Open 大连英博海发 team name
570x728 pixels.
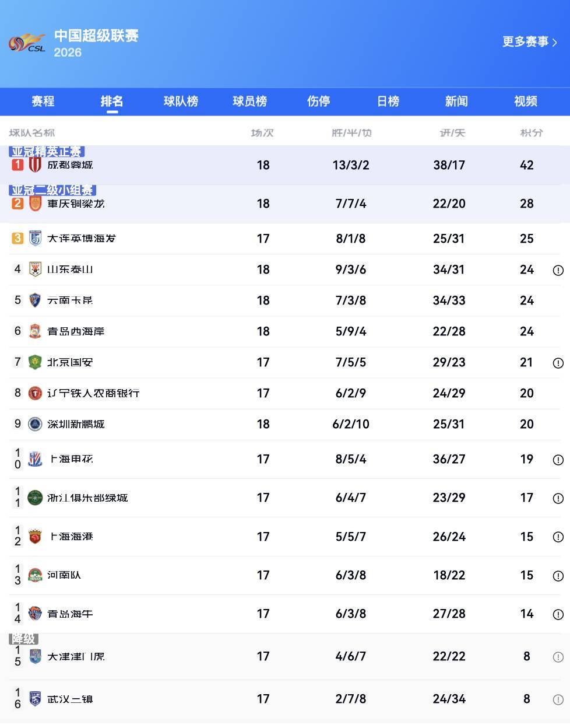pos(82,239)
